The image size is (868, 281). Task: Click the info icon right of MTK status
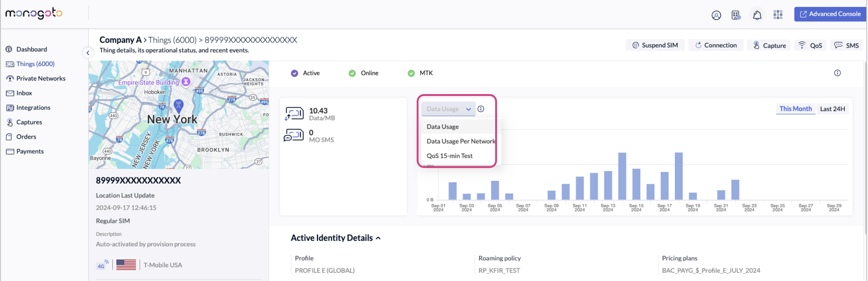[x=837, y=73]
